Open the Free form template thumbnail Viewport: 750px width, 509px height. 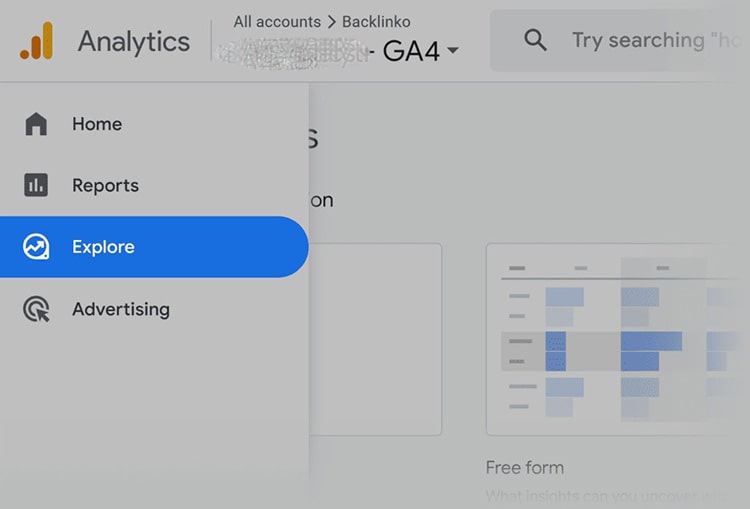pos(618,339)
